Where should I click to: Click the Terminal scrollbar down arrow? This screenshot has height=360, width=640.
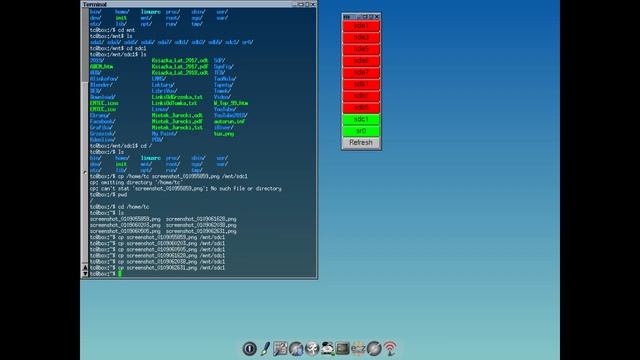tap(85, 274)
